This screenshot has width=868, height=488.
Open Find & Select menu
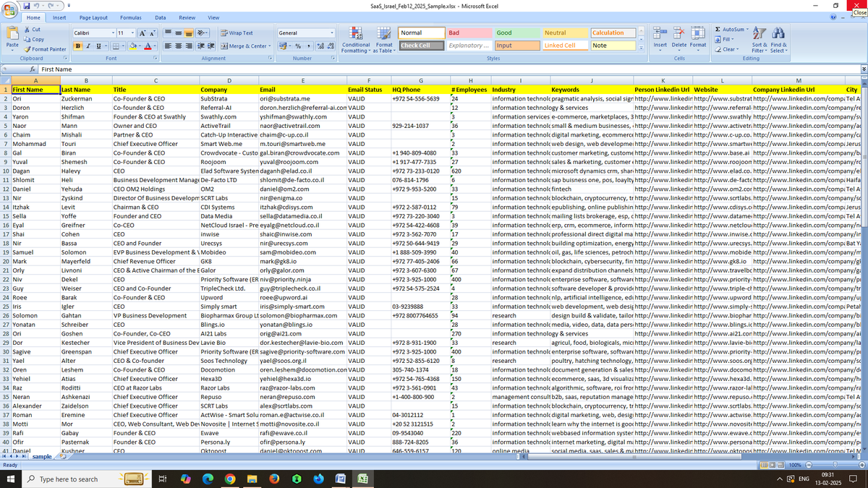[778, 40]
